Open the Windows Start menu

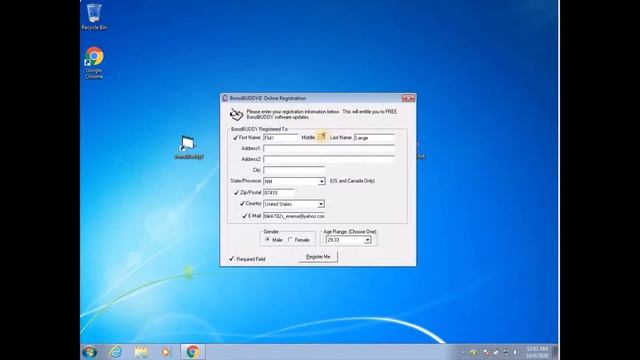click(89, 352)
